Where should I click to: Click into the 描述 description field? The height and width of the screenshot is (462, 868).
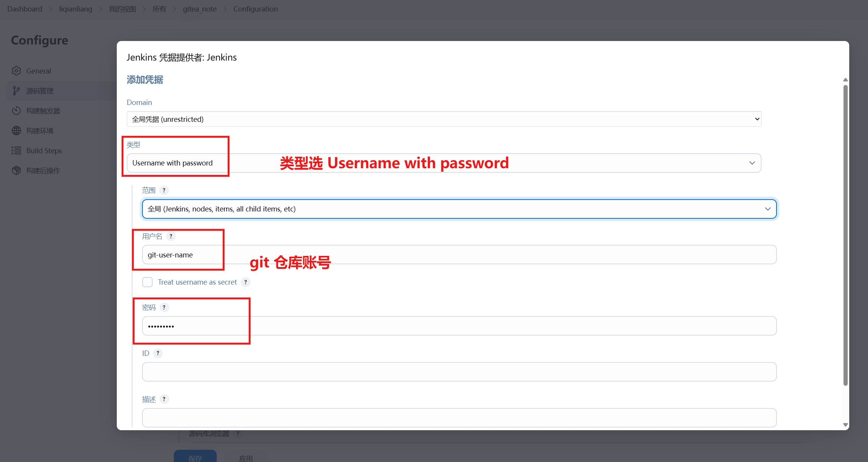click(x=459, y=418)
